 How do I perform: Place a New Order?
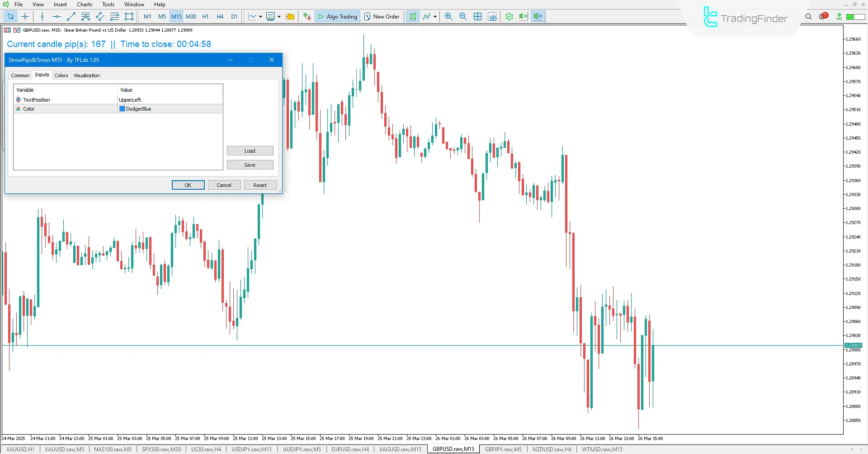tap(382, 16)
